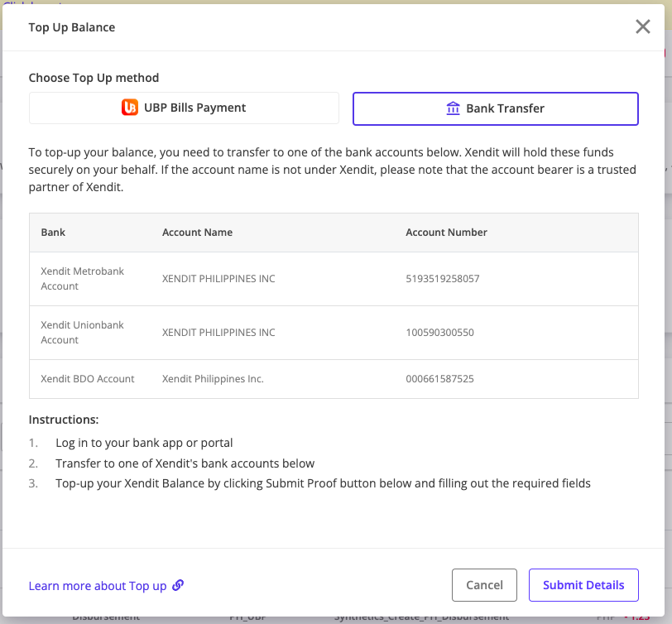
Task: Click the Xendit BDO Account bank cell
Action: [88, 379]
